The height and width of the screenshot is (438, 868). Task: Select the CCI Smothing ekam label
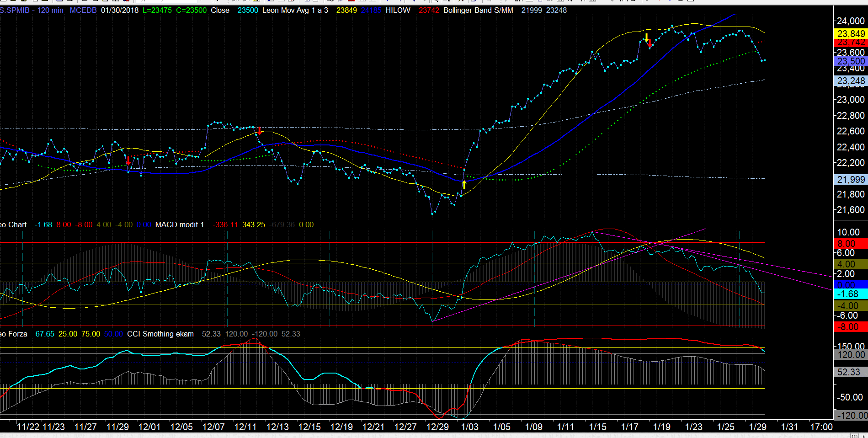[x=160, y=334]
